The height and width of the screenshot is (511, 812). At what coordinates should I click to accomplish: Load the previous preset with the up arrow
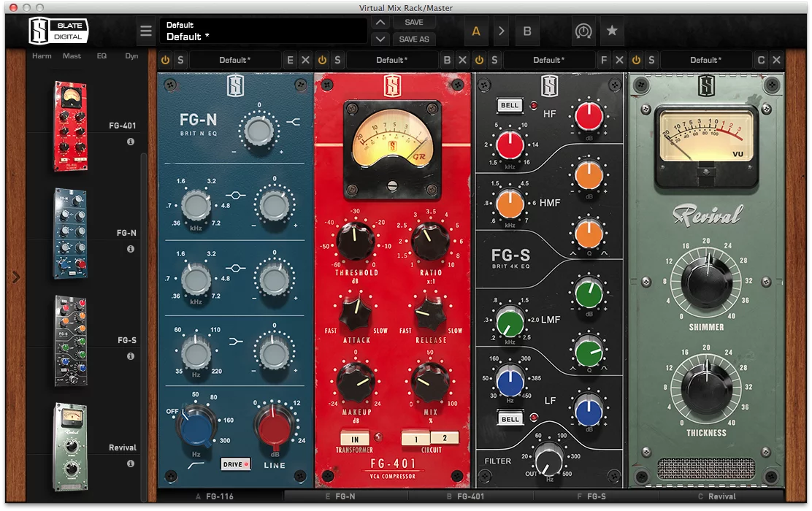[x=380, y=22]
